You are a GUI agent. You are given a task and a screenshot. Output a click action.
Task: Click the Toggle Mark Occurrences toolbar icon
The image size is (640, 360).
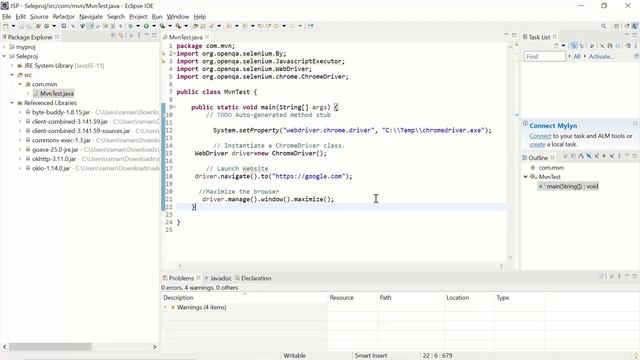click(90, 26)
